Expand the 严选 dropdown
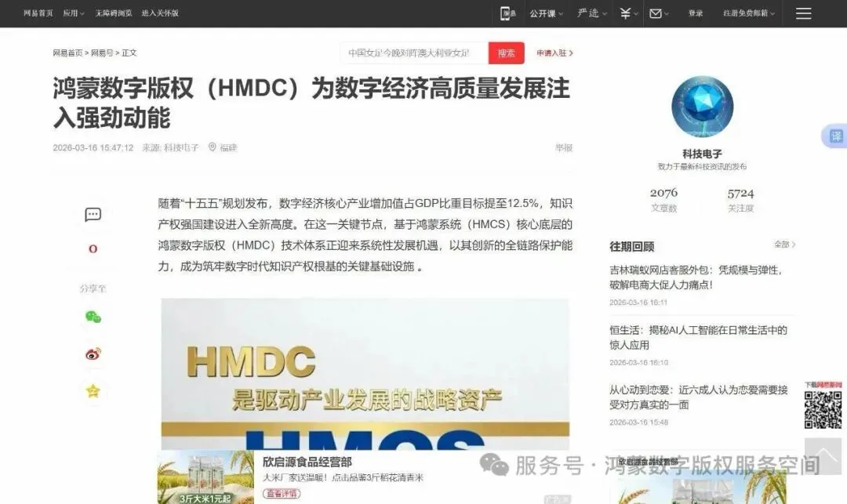 [x=592, y=13]
